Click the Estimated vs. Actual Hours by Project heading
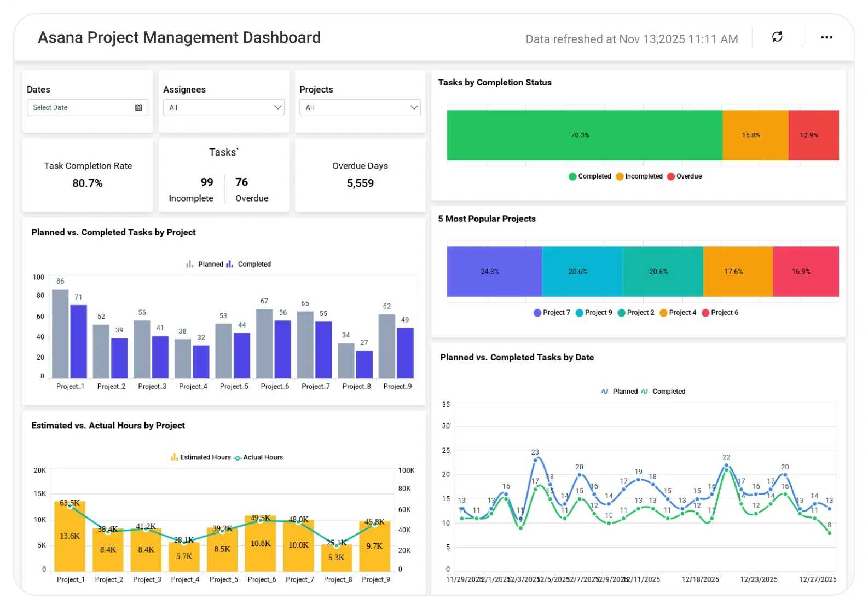This screenshot has height=609, width=868. coord(108,426)
